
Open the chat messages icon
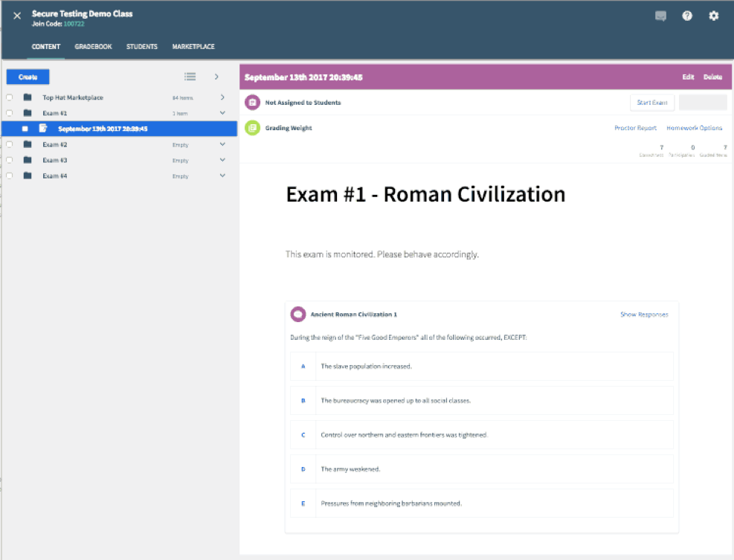pyautogui.click(x=660, y=16)
